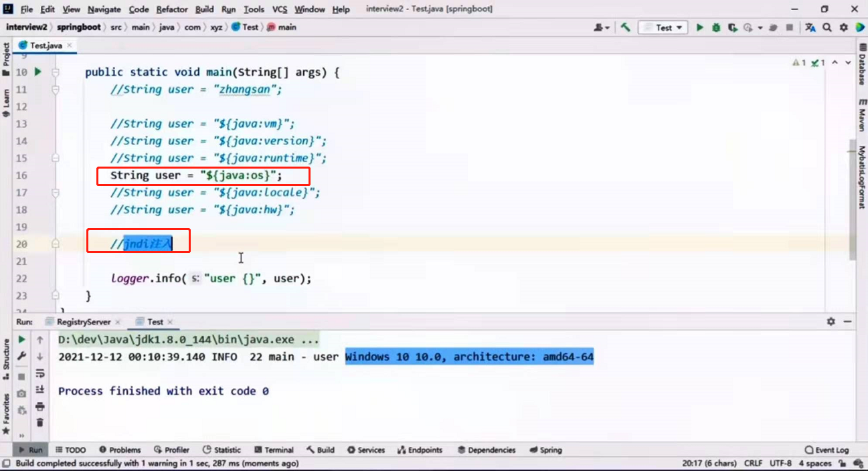Open the Event Log
The width and height of the screenshot is (868, 471).
[x=827, y=450]
